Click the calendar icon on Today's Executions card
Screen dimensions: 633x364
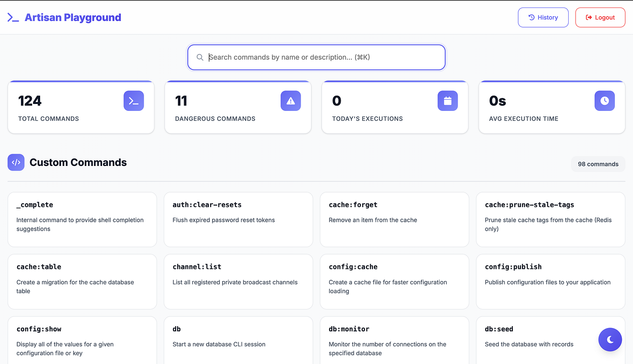(x=447, y=100)
